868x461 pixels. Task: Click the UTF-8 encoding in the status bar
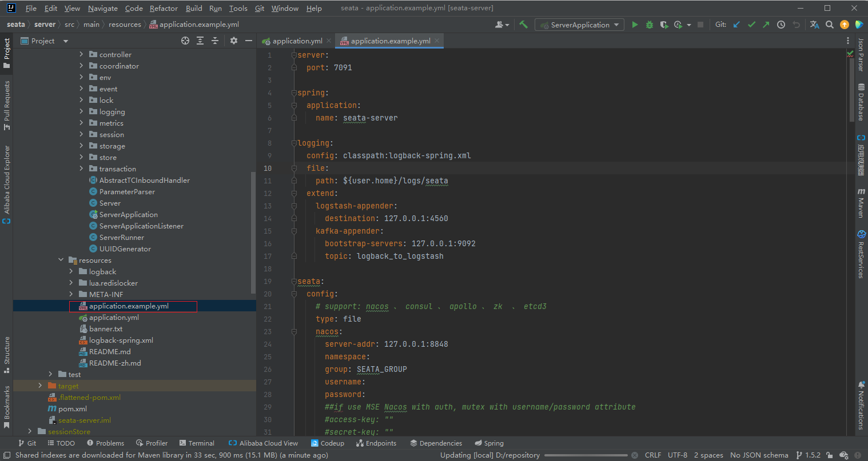point(678,455)
